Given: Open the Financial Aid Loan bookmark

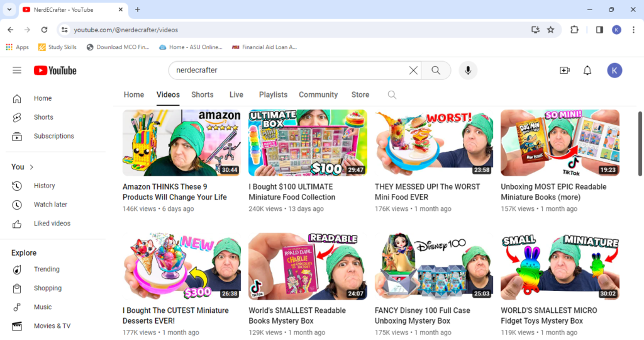Looking at the screenshot, I should pyautogui.click(x=264, y=47).
